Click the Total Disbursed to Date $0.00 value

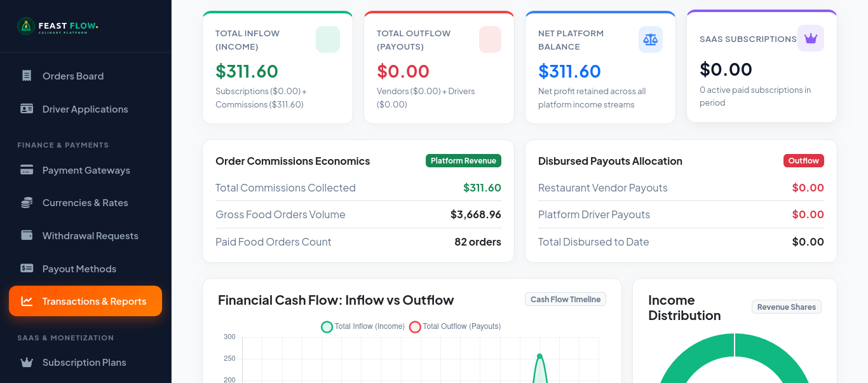(808, 242)
